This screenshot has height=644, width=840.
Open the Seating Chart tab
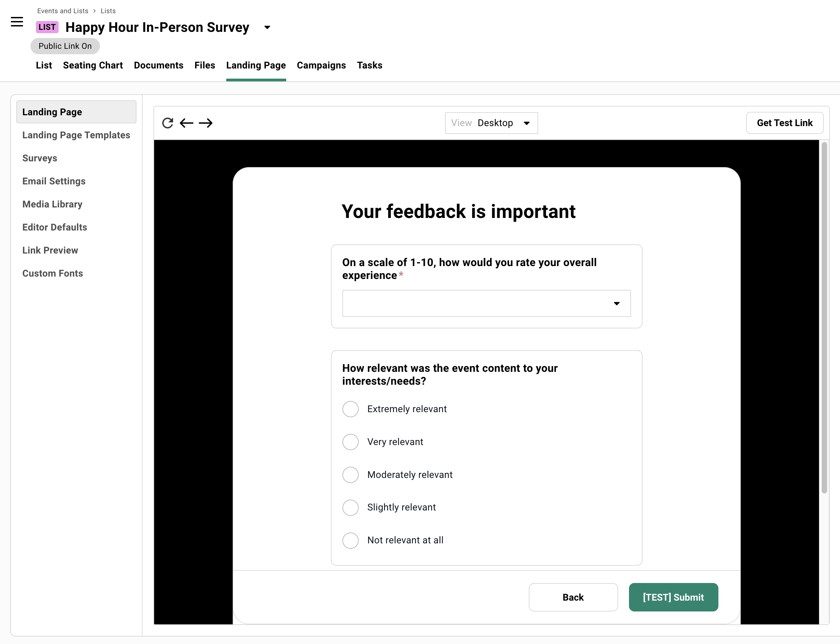tap(93, 65)
